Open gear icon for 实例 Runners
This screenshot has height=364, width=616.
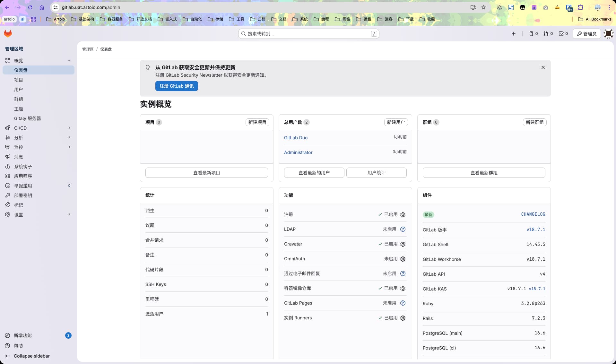click(x=403, y=318)
